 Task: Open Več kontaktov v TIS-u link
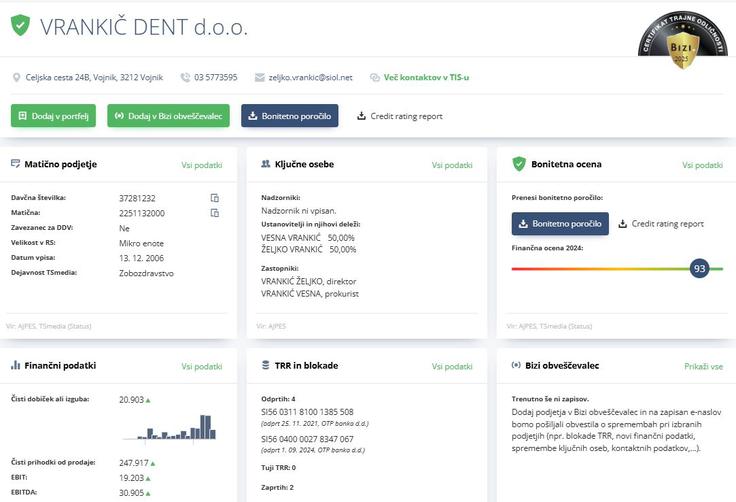pyautogui.click(x=426, y=77)
